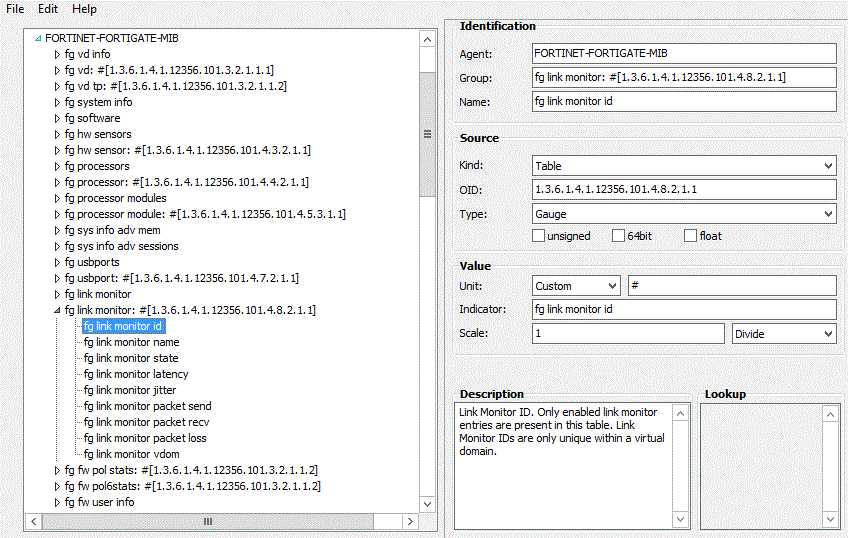The height and width of the screenshot is (538, 848).
Task: Select fg link monitor vdom tree item
Action: (x=131, y=454)
